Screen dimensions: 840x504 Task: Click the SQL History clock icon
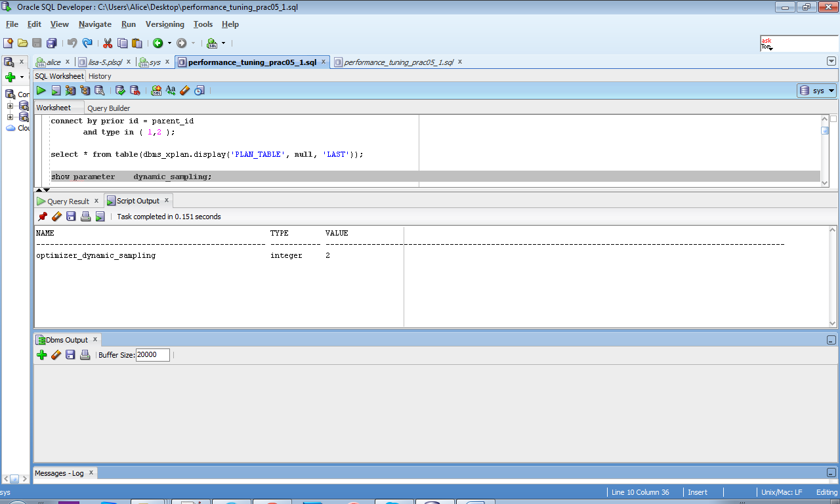tap(199, 91)
